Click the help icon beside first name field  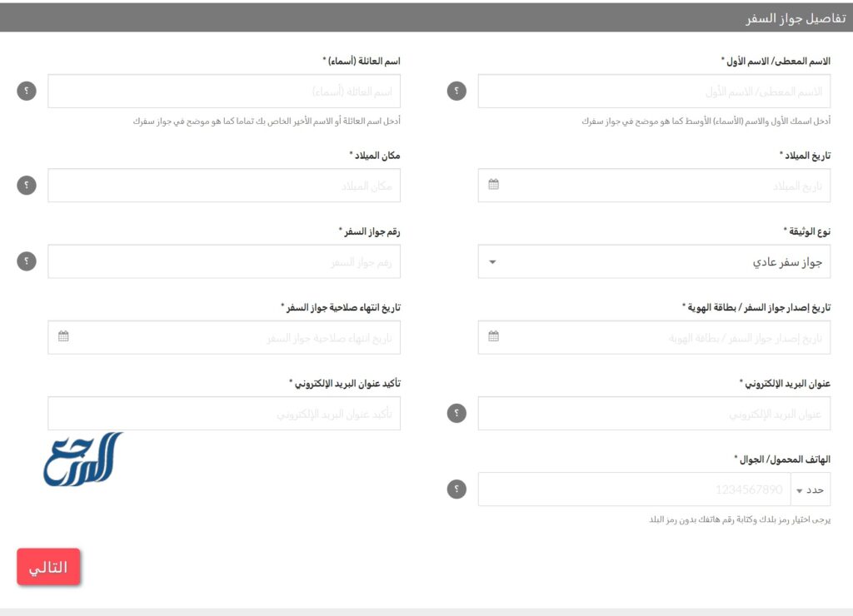point(456,91)
